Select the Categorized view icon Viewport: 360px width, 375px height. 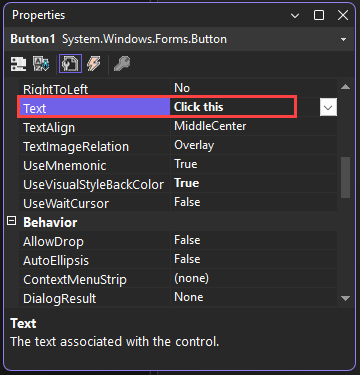18,63
